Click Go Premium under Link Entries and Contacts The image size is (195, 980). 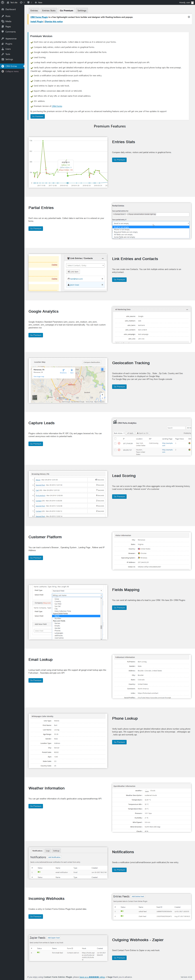coord(119,280)
